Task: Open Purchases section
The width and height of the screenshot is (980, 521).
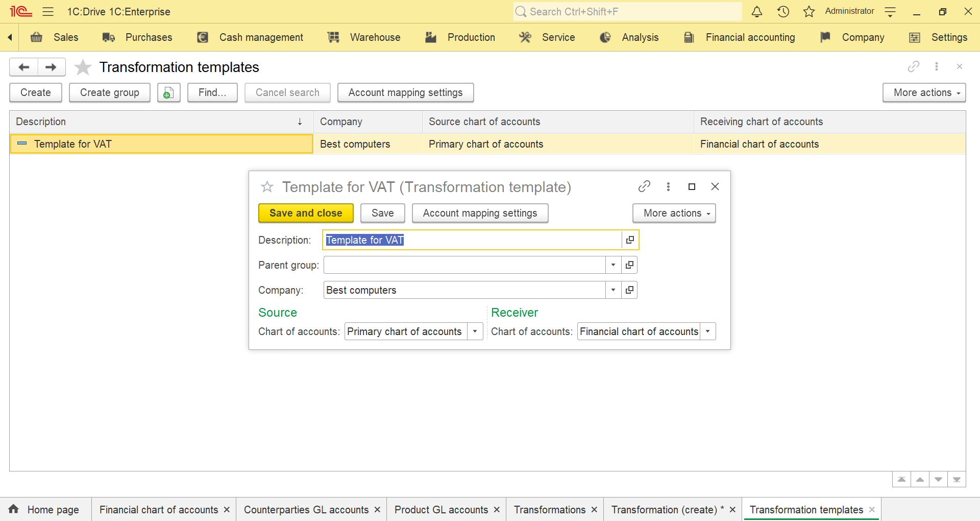Action: point(137,37)
